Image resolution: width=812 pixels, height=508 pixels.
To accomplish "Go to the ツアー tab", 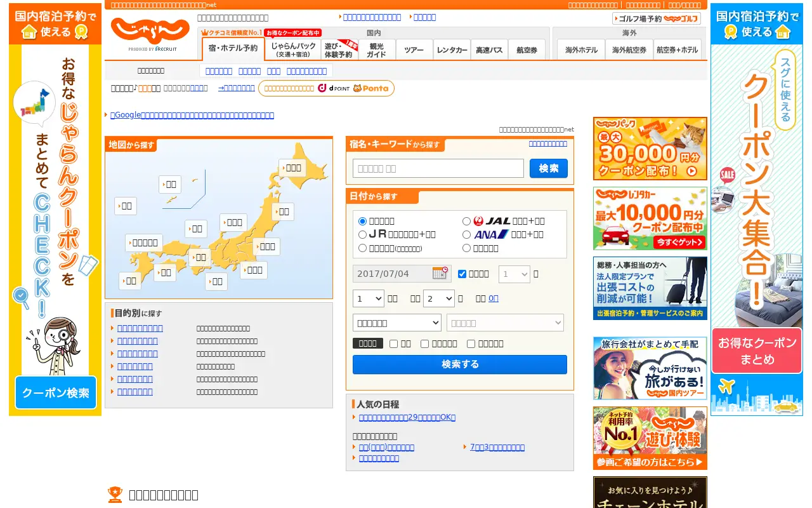I will [x=414, y=50].
